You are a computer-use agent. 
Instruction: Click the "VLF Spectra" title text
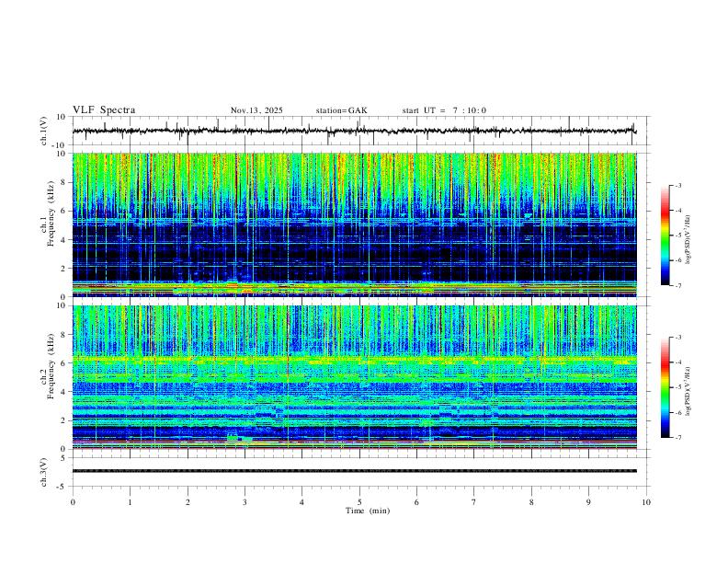tap(104, 109)
